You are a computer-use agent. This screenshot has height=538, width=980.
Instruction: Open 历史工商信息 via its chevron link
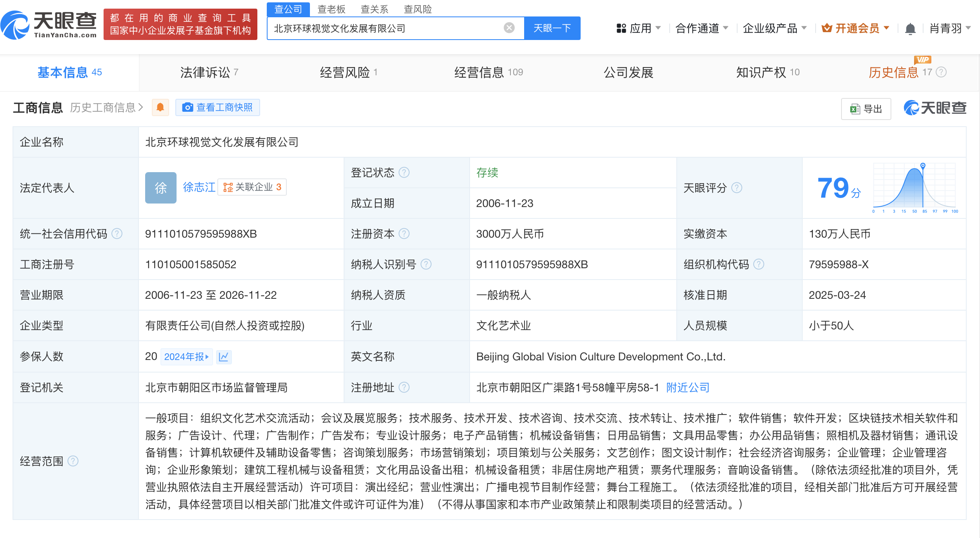pyautogui.click(x=107, y=107)
